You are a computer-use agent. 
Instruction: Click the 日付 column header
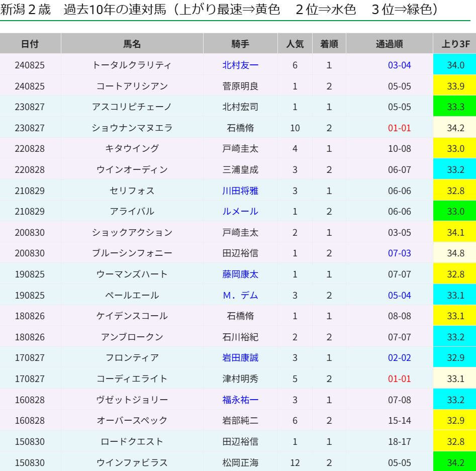click(30, 44)
